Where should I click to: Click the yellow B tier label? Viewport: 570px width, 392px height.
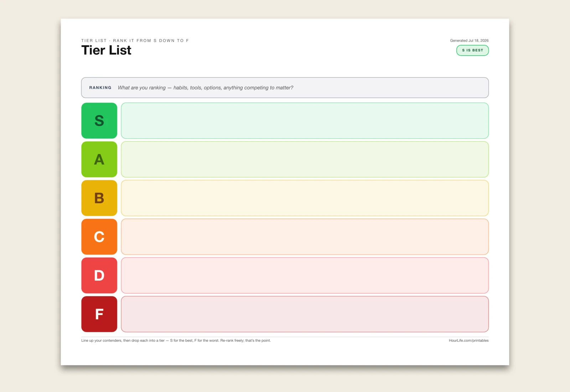tap(99, 198)
